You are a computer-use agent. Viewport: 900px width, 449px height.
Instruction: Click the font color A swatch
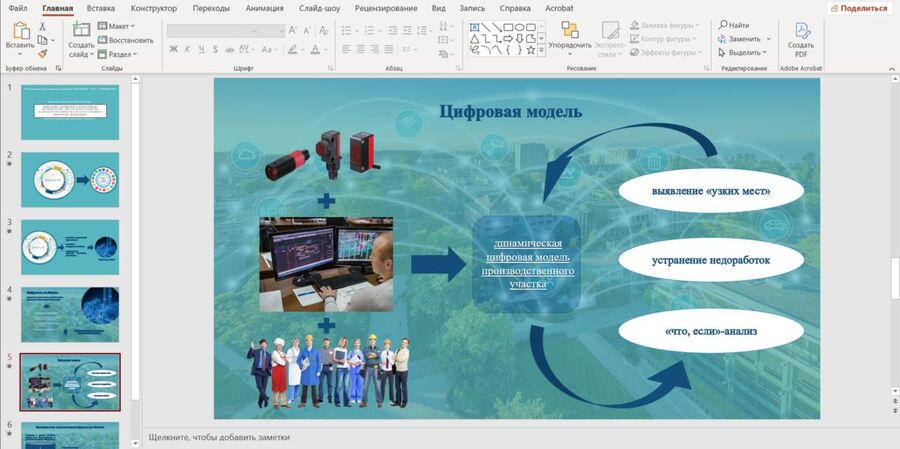[x=316, y=48]
